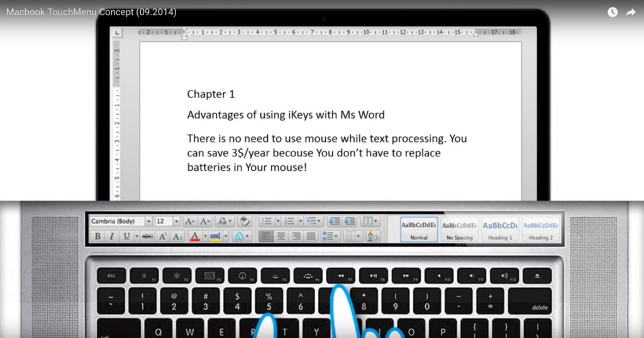
Task: Toggle Bold formatting button
Action: click(x=97, y=236)
